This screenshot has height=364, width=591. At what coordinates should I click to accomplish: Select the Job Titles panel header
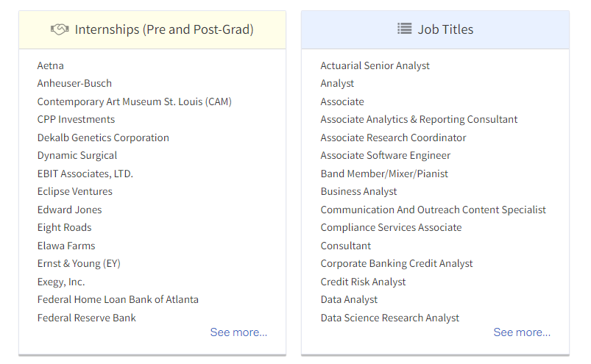435,29
